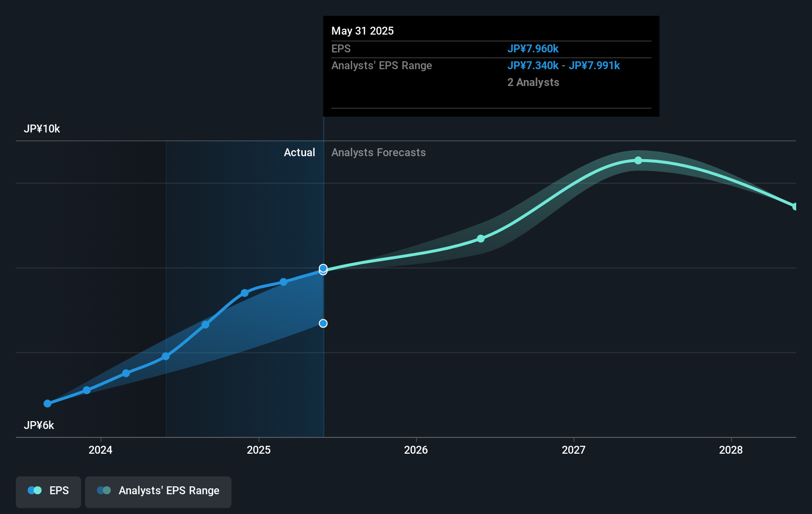Click the EPS value JP¥7.960k in tooltip
Screen dimensions: 812x514
pos(533,48)
